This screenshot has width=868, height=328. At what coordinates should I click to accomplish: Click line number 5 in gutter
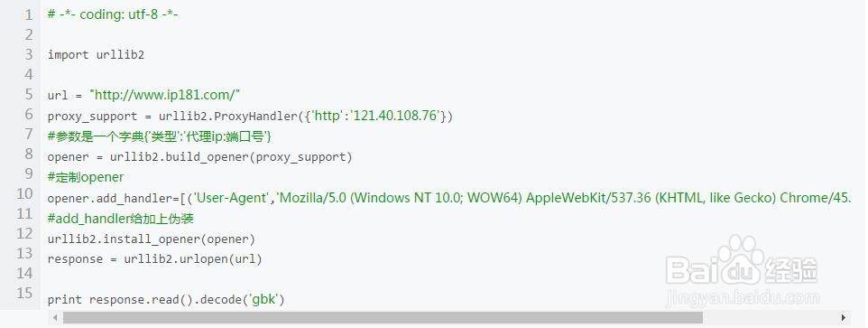click(x=28, y=94)
